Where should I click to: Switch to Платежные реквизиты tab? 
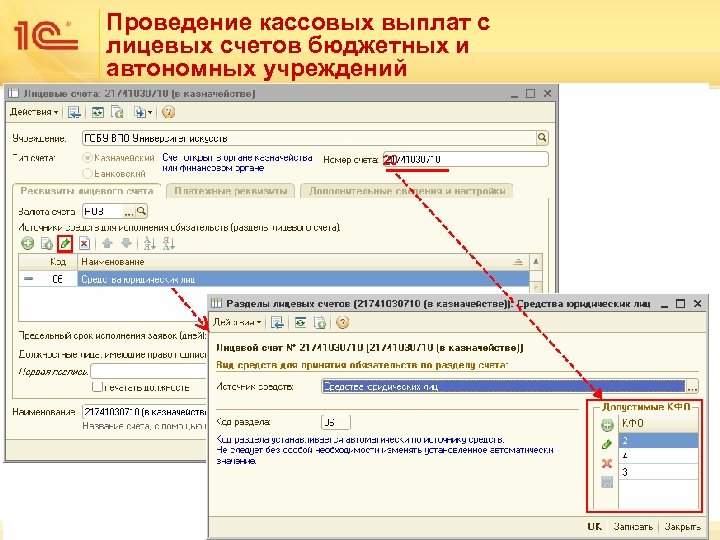pos(231,191)
